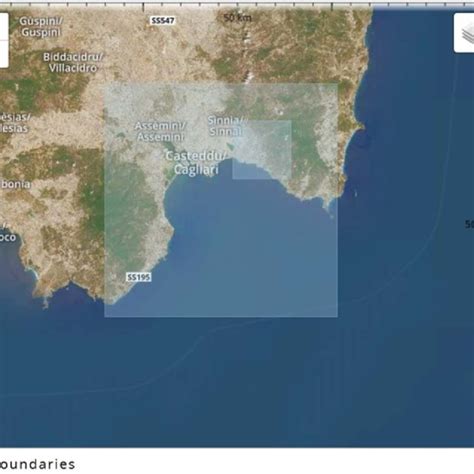Screen dimensions: 474x474
Task: Click the Sìnnia/Sinnai town label
Action: pos(227,126)
